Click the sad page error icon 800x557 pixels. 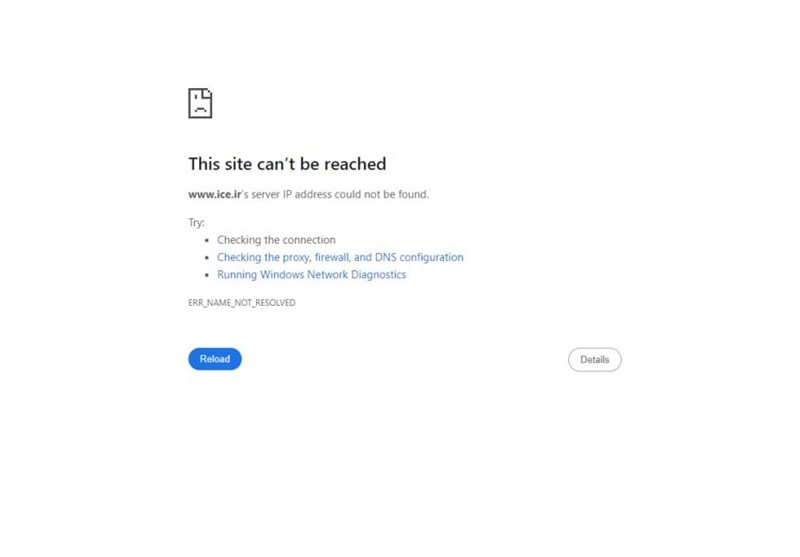200,103
